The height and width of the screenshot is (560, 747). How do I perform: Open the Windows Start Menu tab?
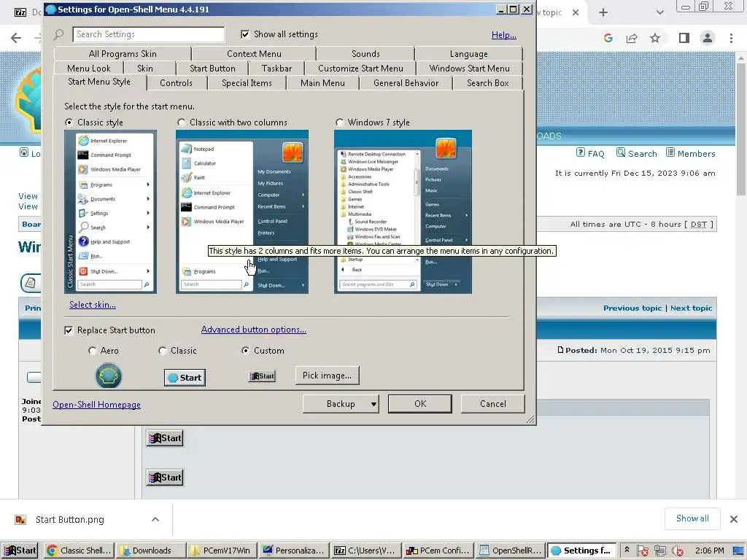click(469, 68)
